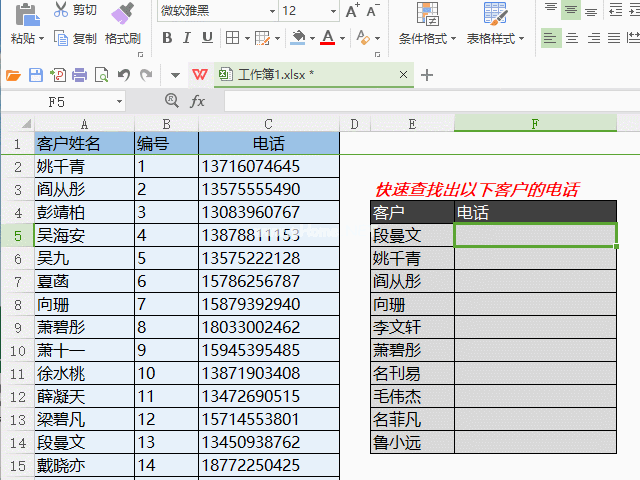Click the Paste (粘贴) button

click(x=27, y=24)
